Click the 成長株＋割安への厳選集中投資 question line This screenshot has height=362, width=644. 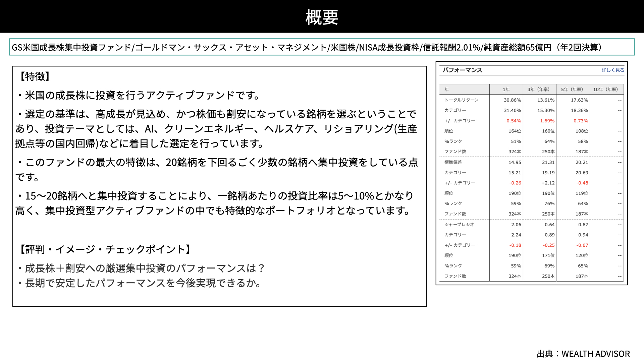(141, 268)
